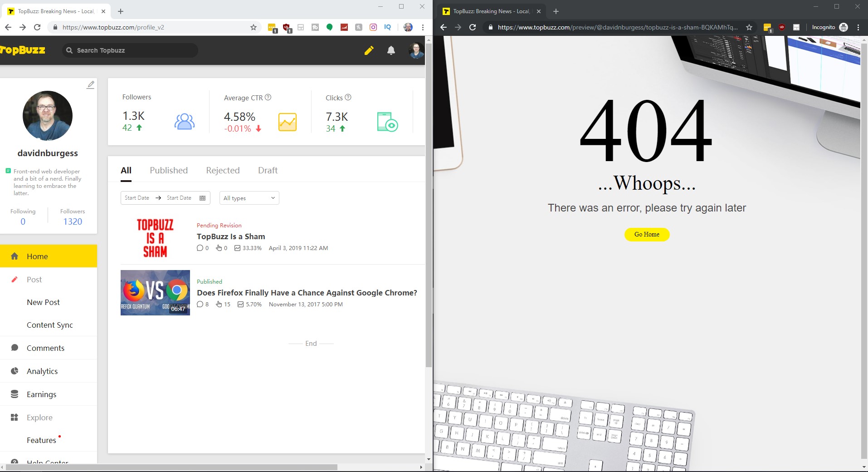Open Analytics in the sidebar
868x472 pixels.
click(x=49, y=371)
